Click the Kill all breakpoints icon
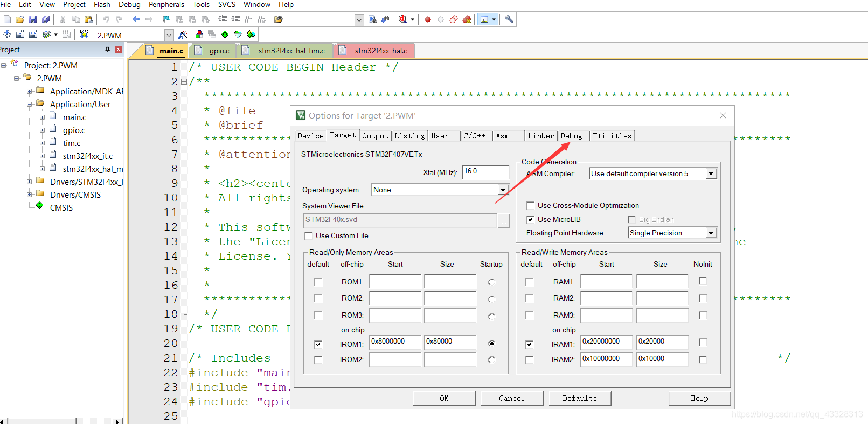The height and width of the screenshot is (424, 868). [x=467, y=19]
